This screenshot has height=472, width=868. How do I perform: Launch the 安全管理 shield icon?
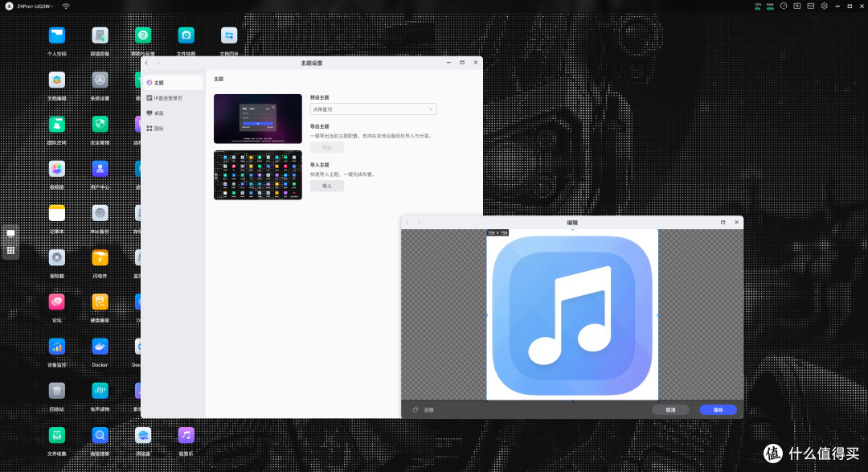click(x=100, y=125)
